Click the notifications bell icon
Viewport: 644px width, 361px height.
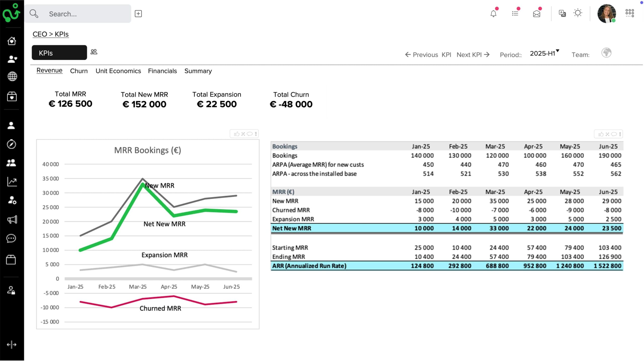[493, 14]
